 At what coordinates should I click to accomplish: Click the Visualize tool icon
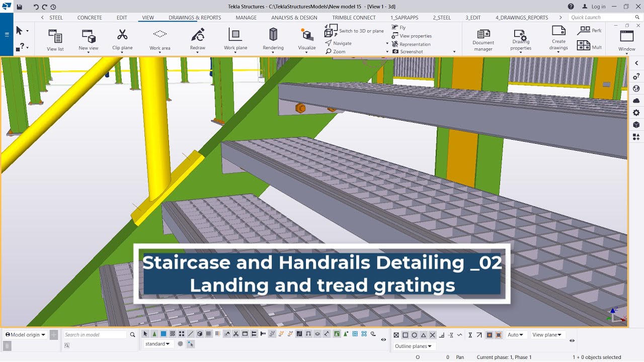point(307,35)
